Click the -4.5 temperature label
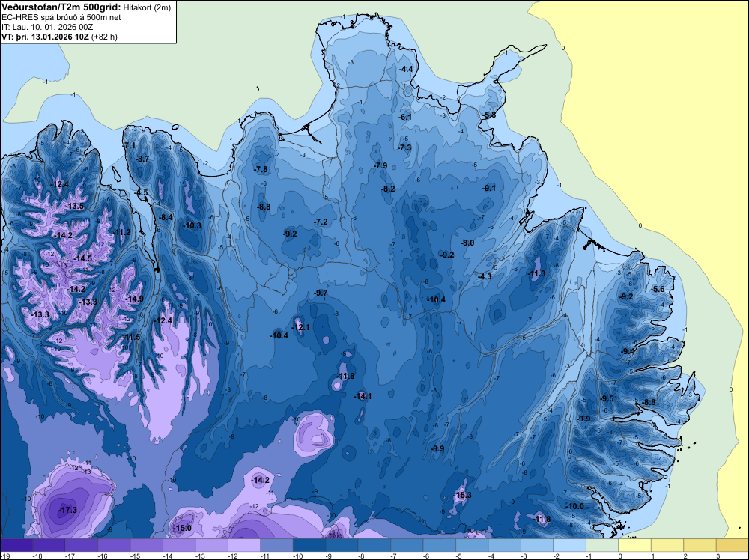The width and height of the screenshot is (749, 560). point(142,193)
